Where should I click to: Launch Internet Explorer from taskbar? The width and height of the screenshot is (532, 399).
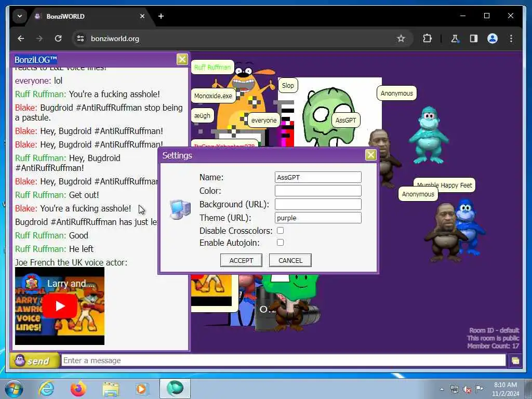point(46,389)
